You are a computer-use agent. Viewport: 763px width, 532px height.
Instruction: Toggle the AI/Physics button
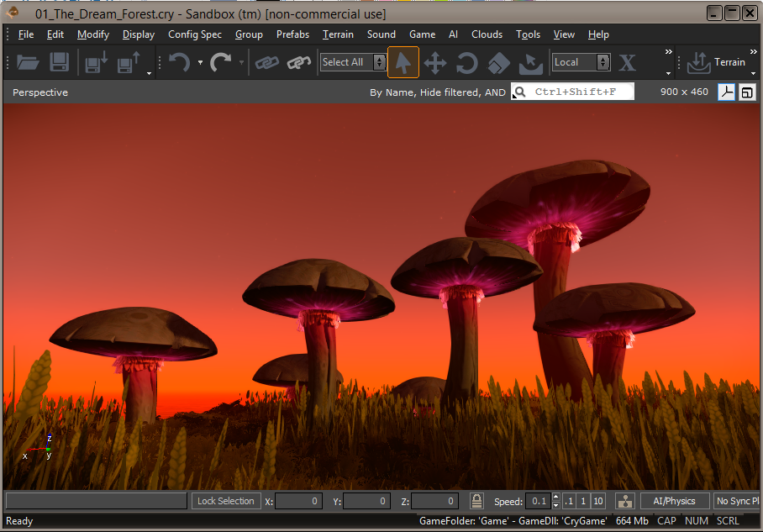point(675,501)
